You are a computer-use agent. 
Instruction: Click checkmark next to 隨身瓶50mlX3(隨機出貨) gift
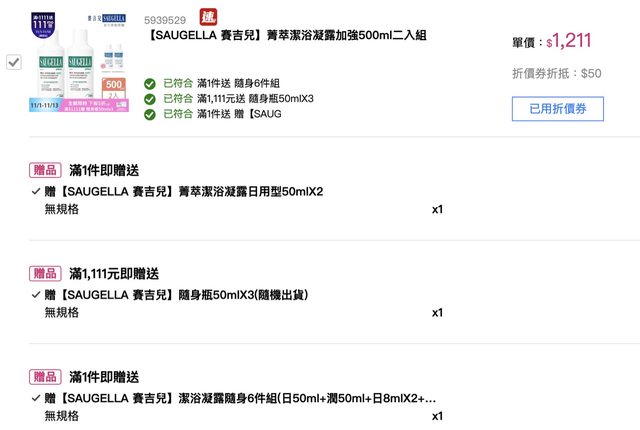[x=36, y=294]
